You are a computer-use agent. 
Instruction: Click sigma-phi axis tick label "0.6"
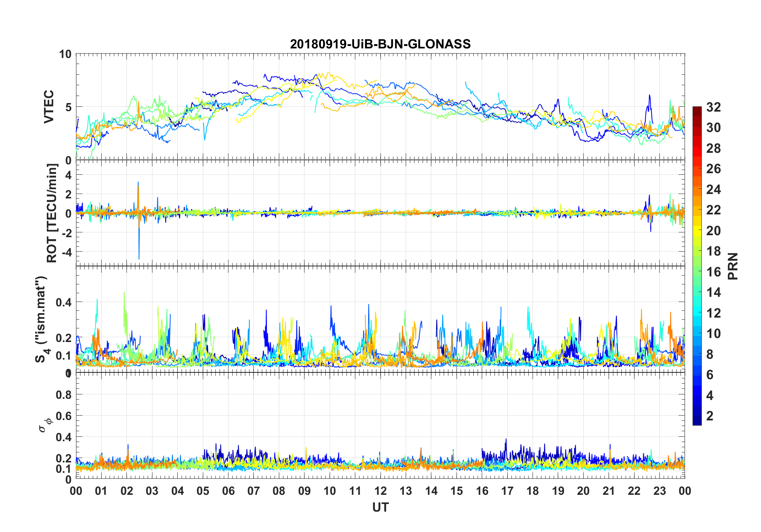click(64, 416)
